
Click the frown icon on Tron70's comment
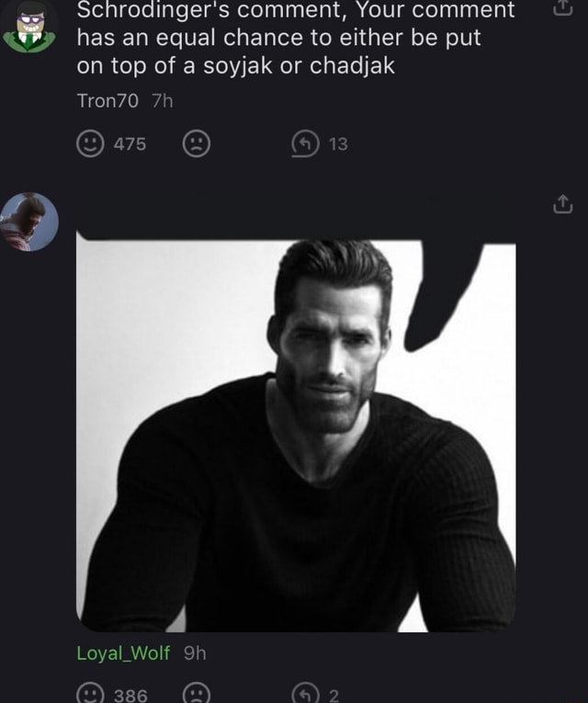pos(196,143)
